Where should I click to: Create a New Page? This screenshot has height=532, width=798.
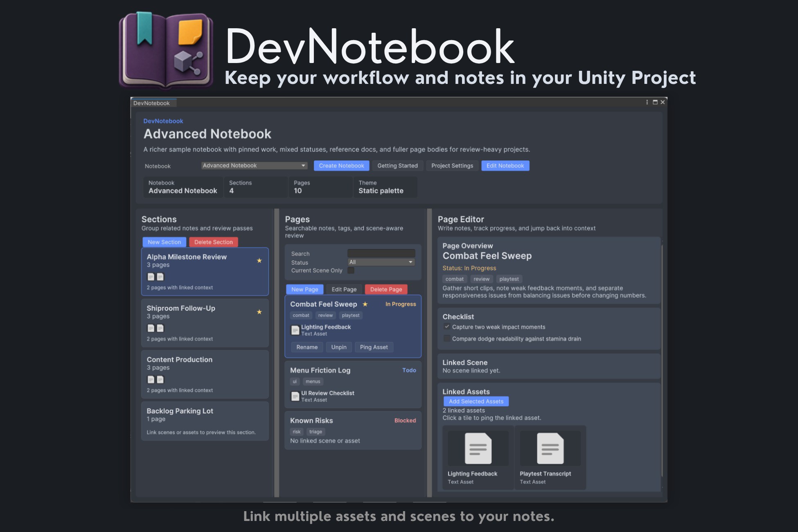(x=305, y=289)
